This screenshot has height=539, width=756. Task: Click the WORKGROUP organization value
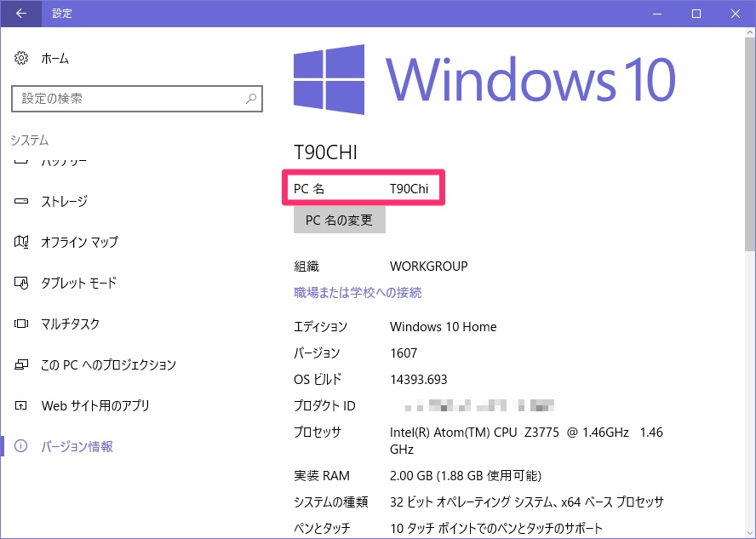[428, 267]
